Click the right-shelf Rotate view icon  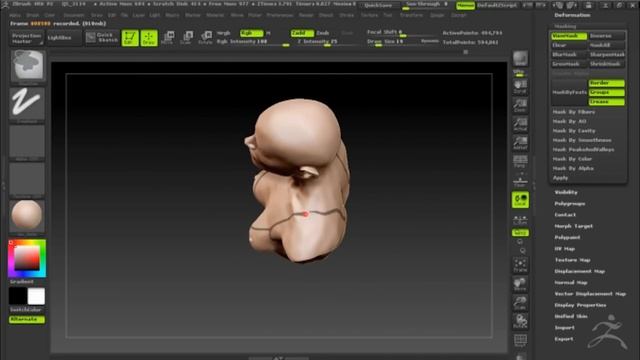point(520,321)
